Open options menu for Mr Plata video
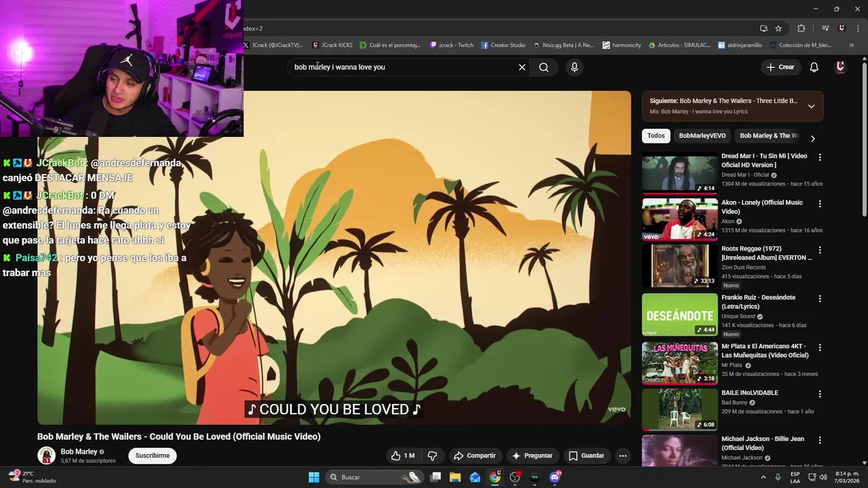 [x=820, y=347]
